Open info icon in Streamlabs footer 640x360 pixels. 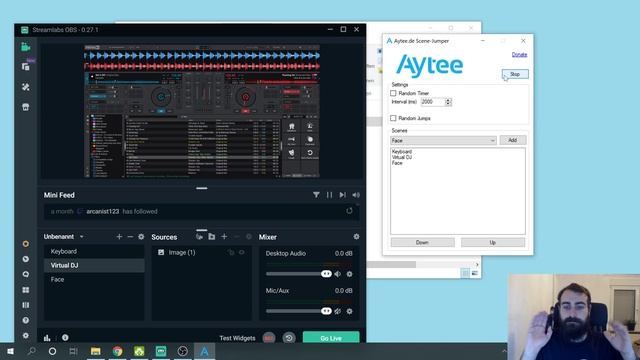(x=65, y=338)
